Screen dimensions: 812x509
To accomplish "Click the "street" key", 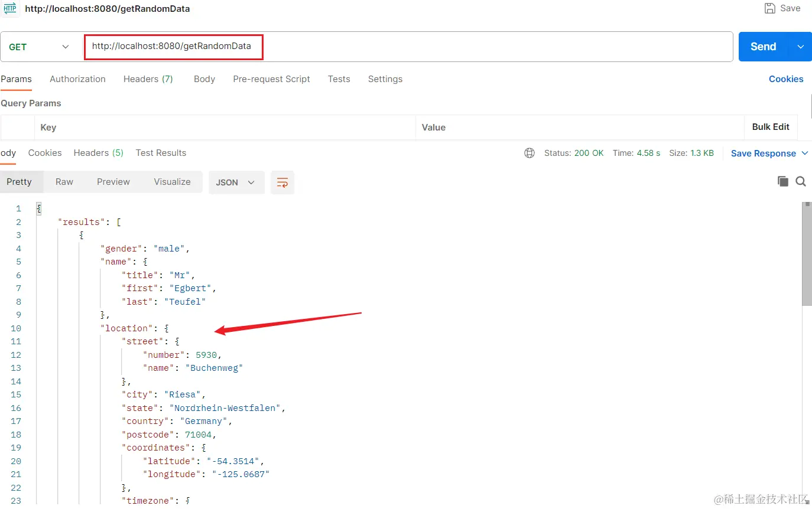I will (143, 341).
